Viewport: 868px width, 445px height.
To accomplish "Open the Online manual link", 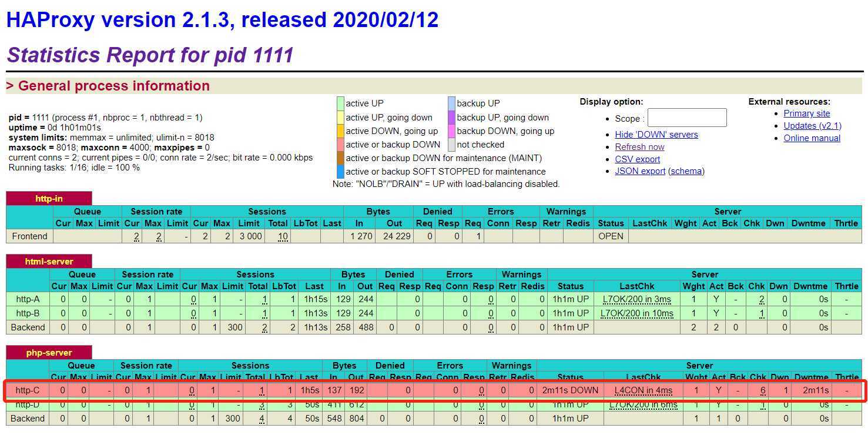I will tap(812, 138).
